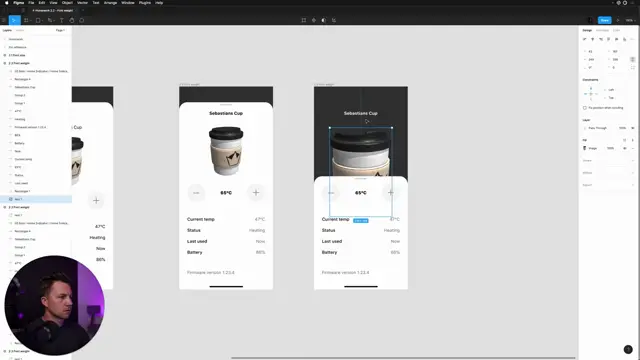The height and width of the screenshot is (360, 640).
Task: Open the Edit menu
Action: pyautogui.click(x=42, y=3)
